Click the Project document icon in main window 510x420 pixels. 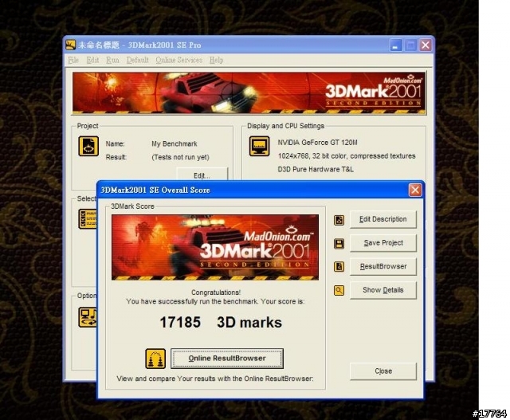(88, 146)
